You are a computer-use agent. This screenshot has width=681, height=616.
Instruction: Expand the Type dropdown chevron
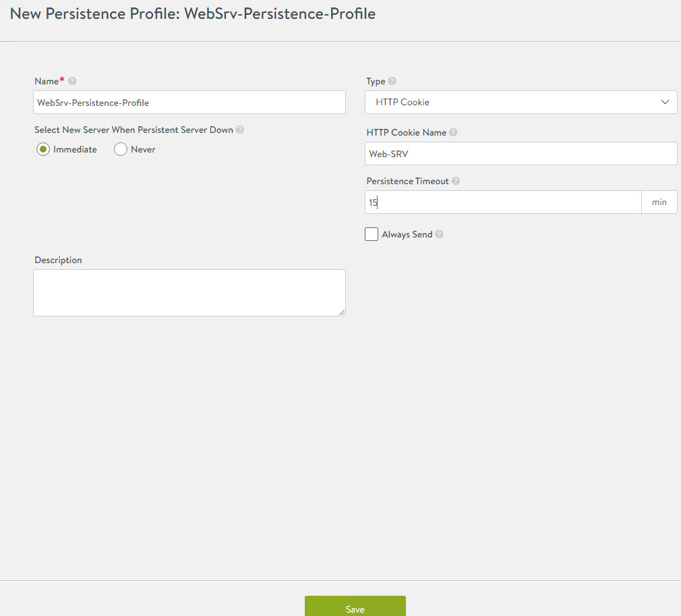coord(666,102)
